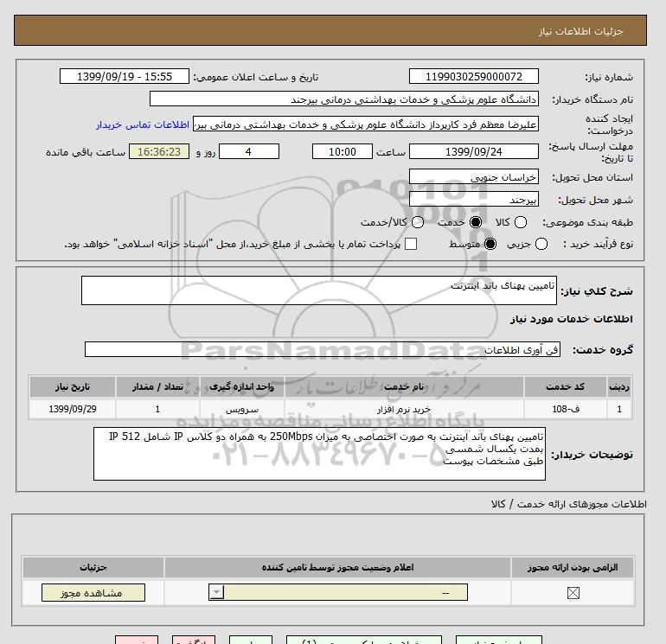Click the تعداد / مقدار column header

(x=157, y=386)
